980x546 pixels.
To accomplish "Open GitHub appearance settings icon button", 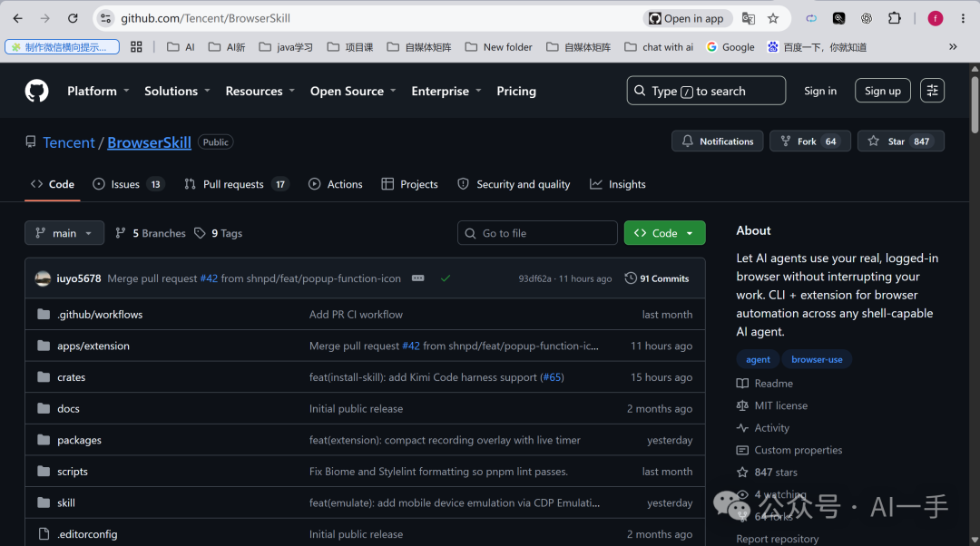I will [932, 91].
